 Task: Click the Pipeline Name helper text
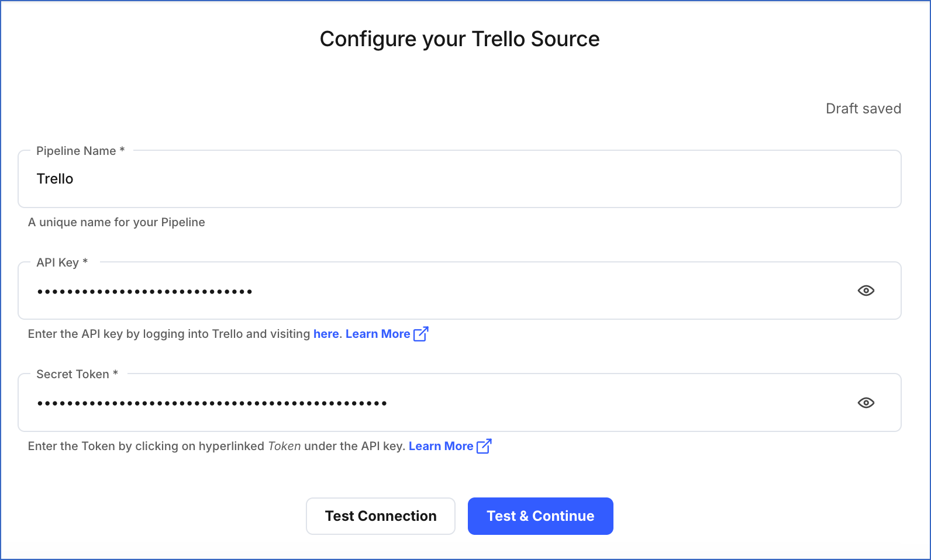[x=116, y=222]
